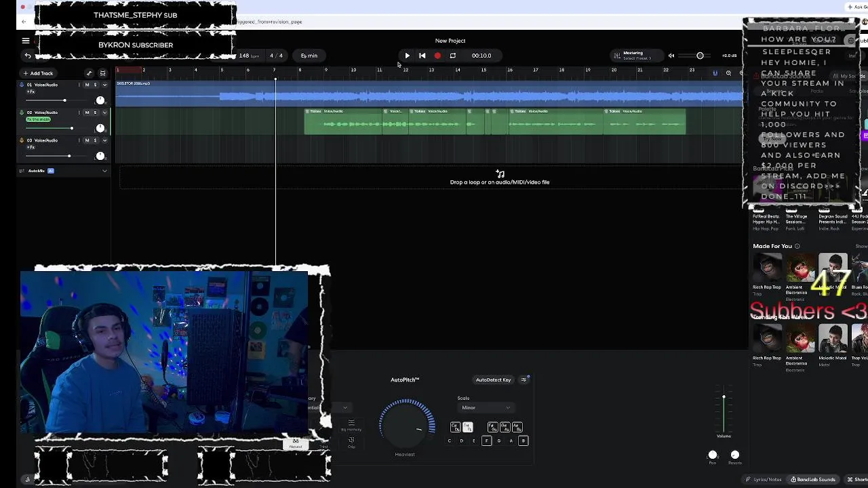Screen dimensions: 868x488
Task: Toggle the C note key
Action: click(x=449, y=441)
